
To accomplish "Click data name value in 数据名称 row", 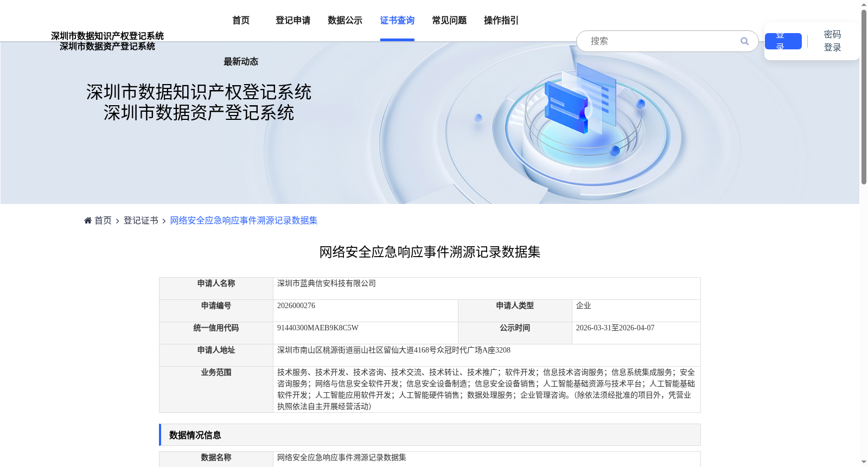I will (342, 458).
